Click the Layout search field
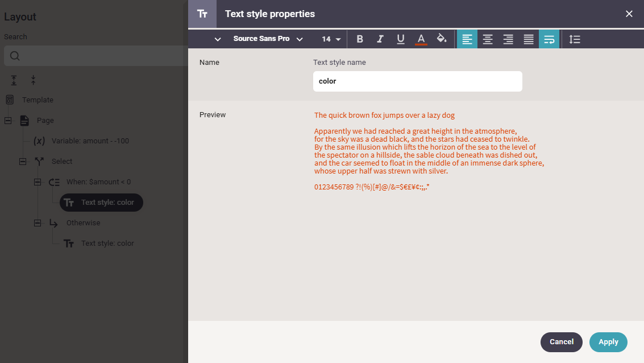 coord(96,56)
